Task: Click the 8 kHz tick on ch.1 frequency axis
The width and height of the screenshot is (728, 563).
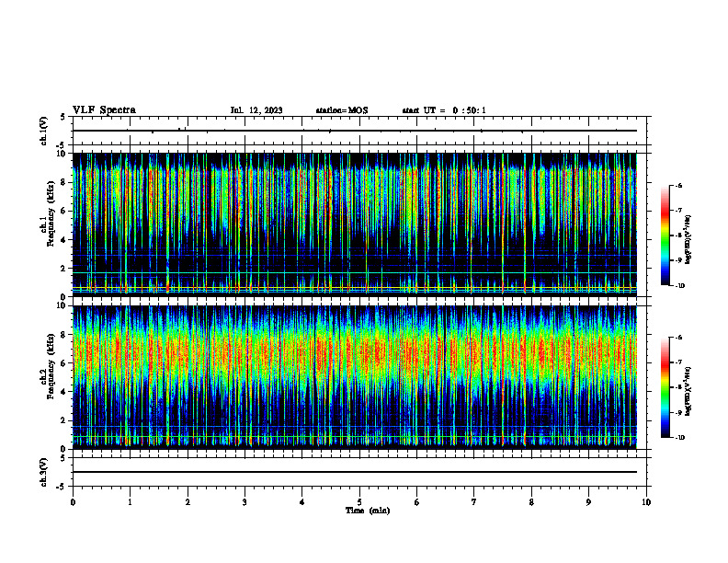Action: coord(64,182)
